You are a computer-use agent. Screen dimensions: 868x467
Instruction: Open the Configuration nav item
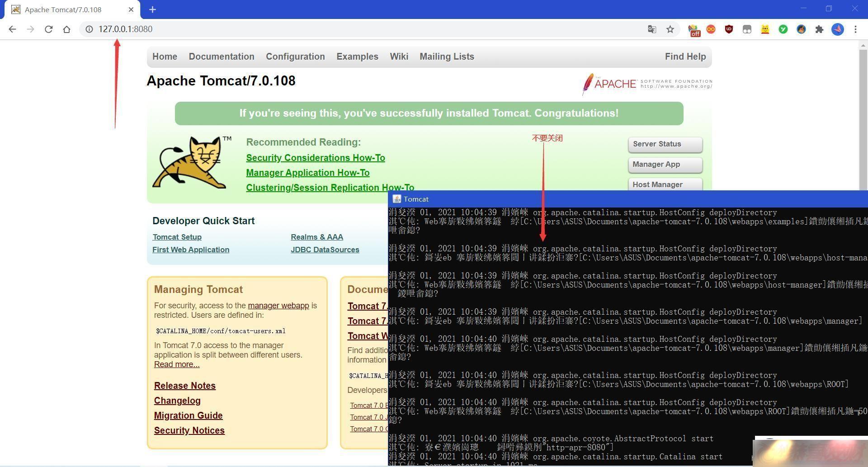click(295, 57)
